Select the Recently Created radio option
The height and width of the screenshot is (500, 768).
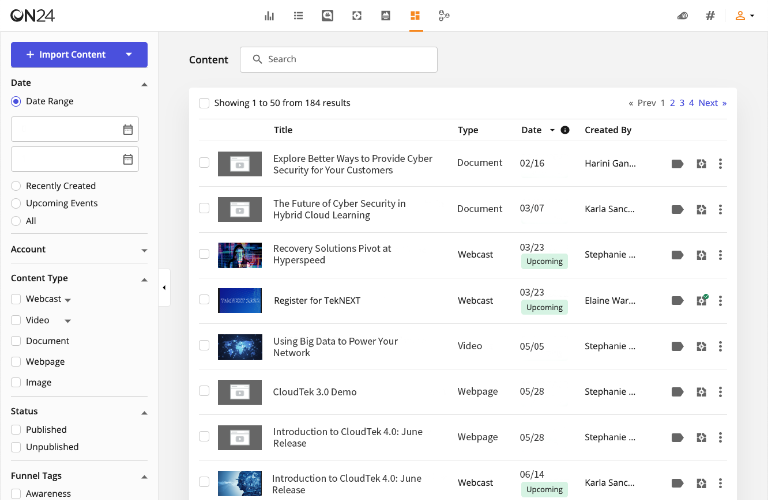[x=16, y=186]
